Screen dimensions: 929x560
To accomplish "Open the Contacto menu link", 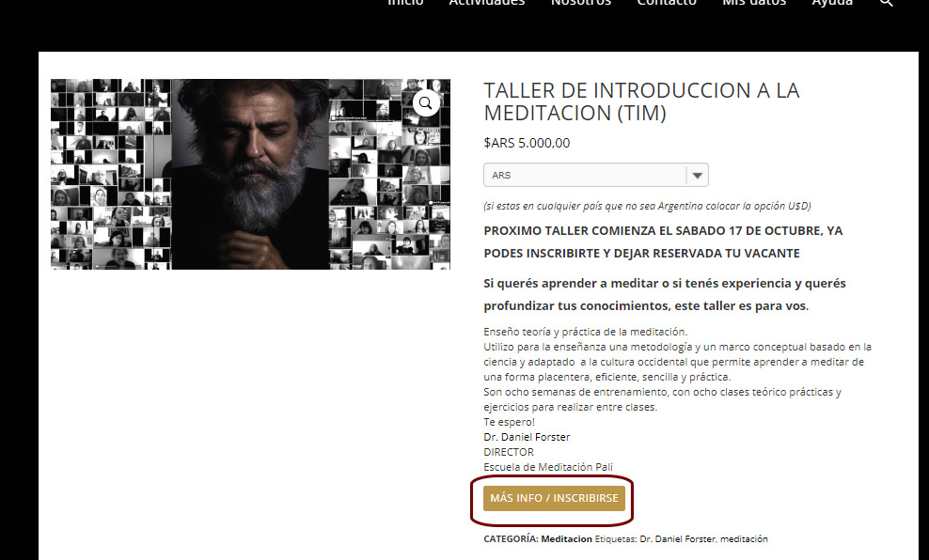I will (x=667, y=3).
